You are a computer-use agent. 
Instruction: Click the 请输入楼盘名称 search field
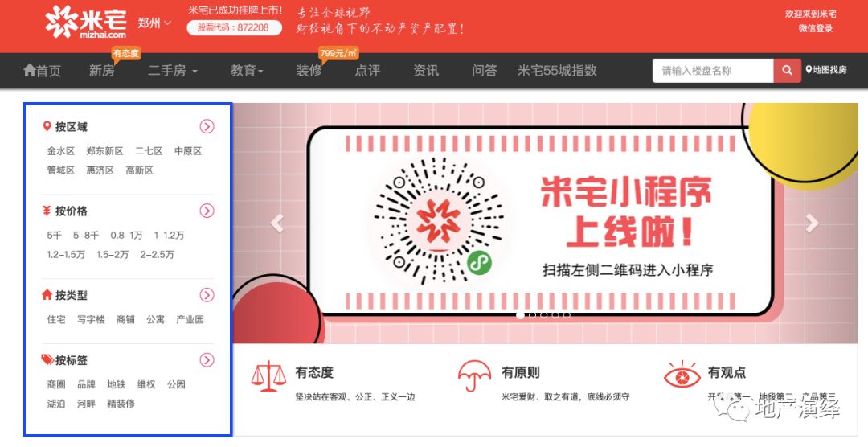point(713,70)
